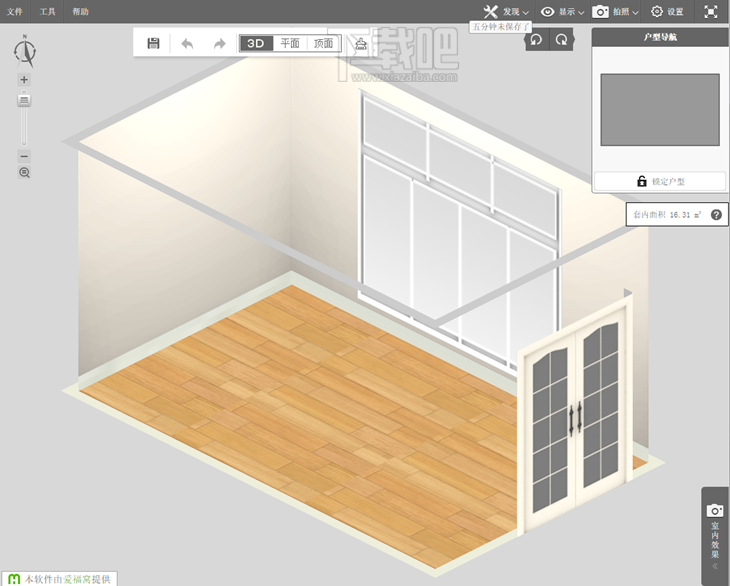
Task: Rotate view clockwise
Action: [561, 40]
